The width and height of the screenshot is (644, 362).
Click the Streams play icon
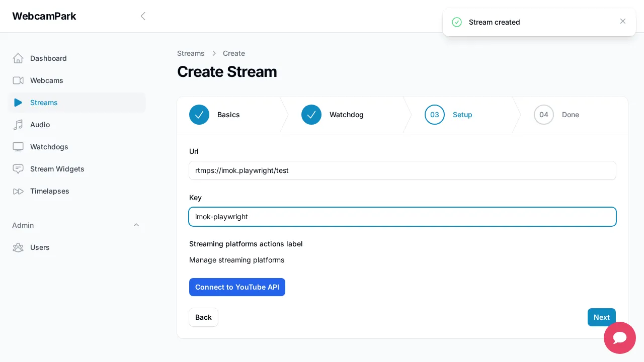(x=18, y=103)
